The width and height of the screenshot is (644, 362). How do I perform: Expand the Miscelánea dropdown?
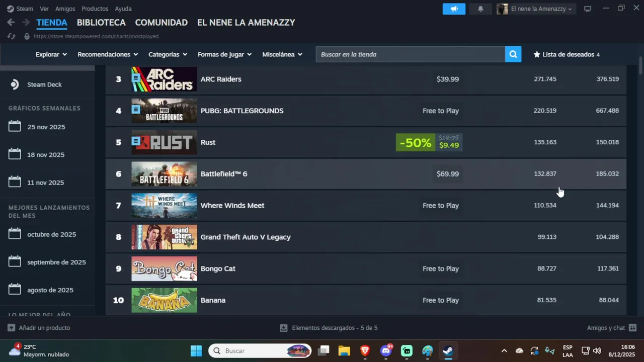point(282,54)
